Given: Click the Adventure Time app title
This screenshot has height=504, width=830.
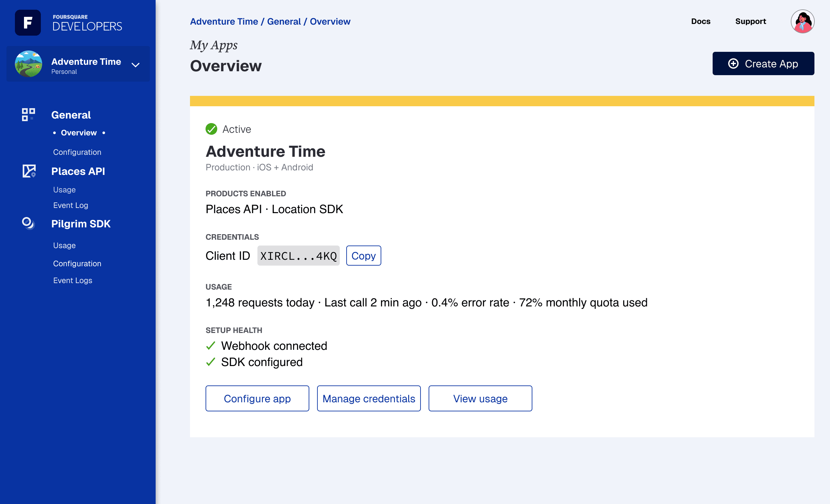Looking at the screenshot, I should [x=266, y=151].
